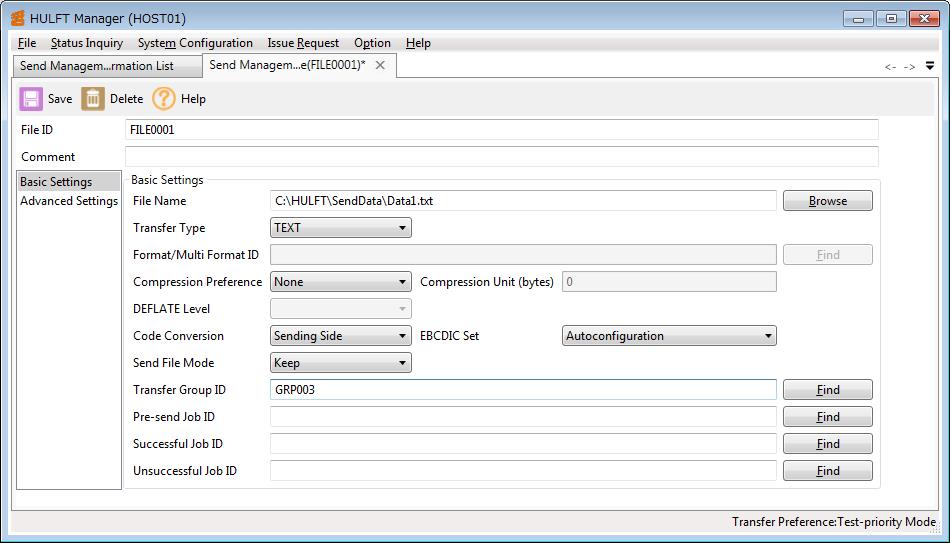Switch to Send Management Information List tab
Image resolution: width=950 pixels, height=543 pixels.
point(107,66)
